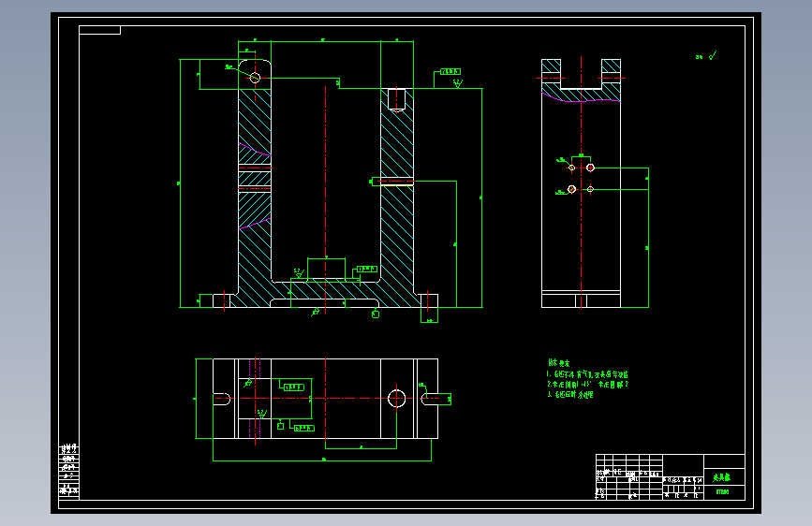Select the threaded hole atop right upright
Screen dimensions: 812x526
[x=397, y=100]
